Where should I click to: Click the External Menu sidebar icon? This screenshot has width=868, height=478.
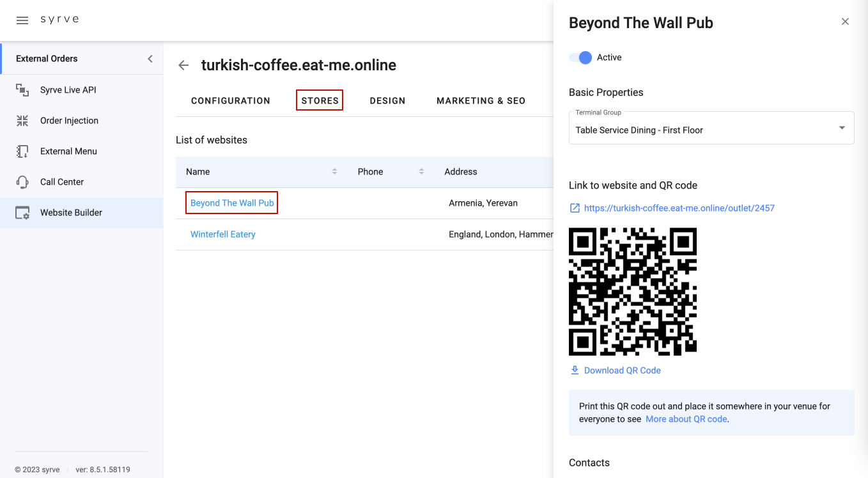pos(22,151)
